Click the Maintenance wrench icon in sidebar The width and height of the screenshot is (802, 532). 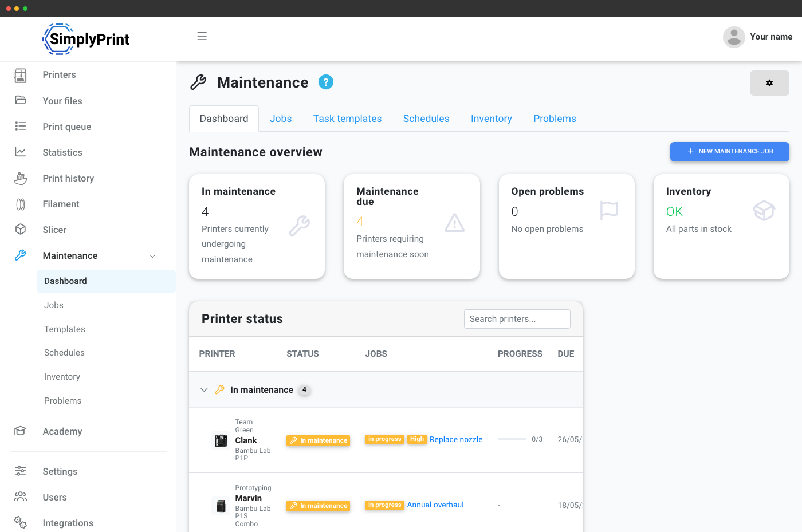(21, 255)
